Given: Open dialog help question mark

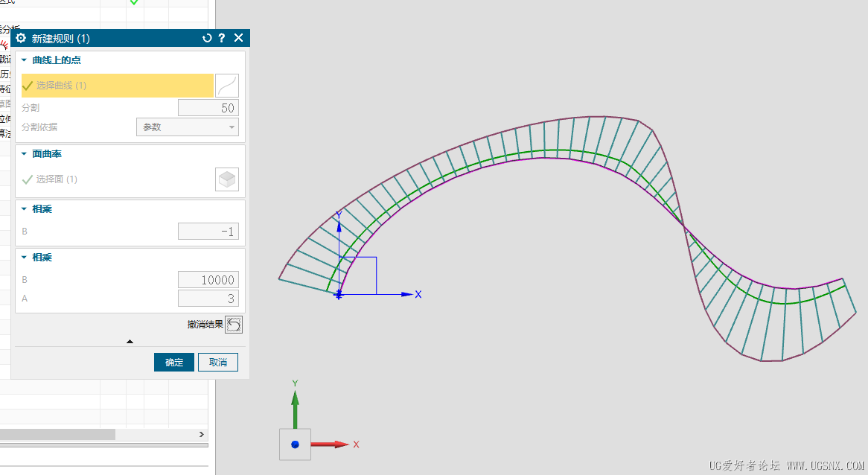Looking at the screenshot, I should 222,38.
